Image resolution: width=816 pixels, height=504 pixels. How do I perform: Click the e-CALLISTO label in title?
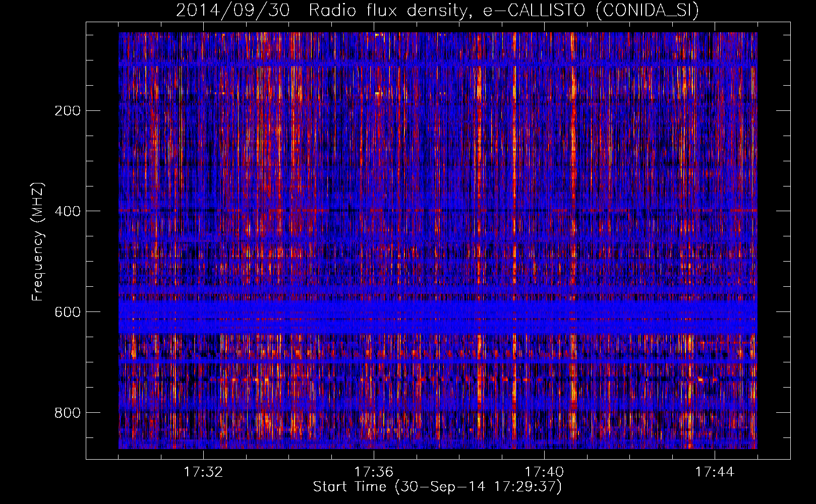(x=534, y=11)
